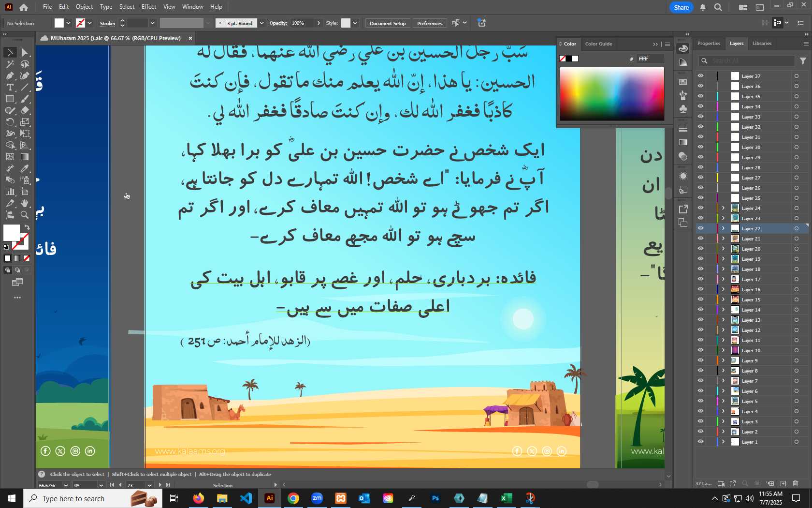Screen dimensions: 812x508
Task: Select the Magic Wand tool
Action: pyautogui.click(x=10, y=64)
